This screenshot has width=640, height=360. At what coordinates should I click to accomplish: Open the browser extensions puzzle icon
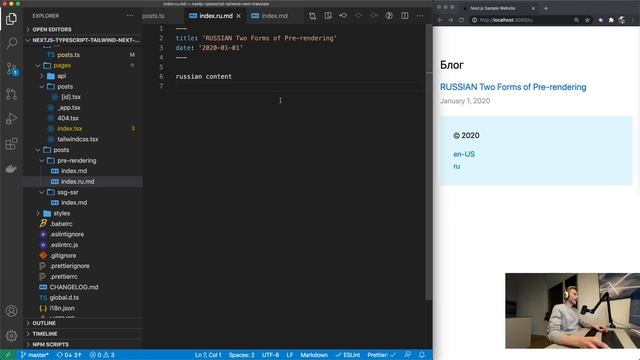[611, 20]
